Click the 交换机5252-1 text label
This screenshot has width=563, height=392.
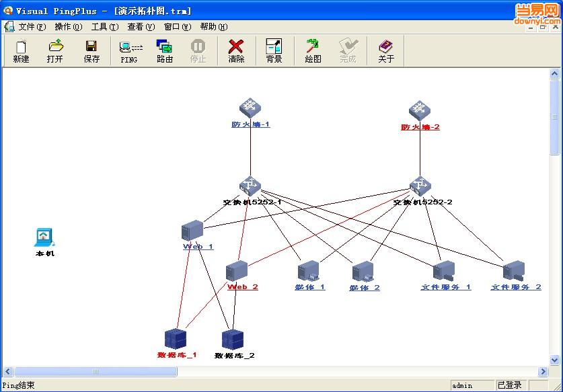[x=252, y=202]
